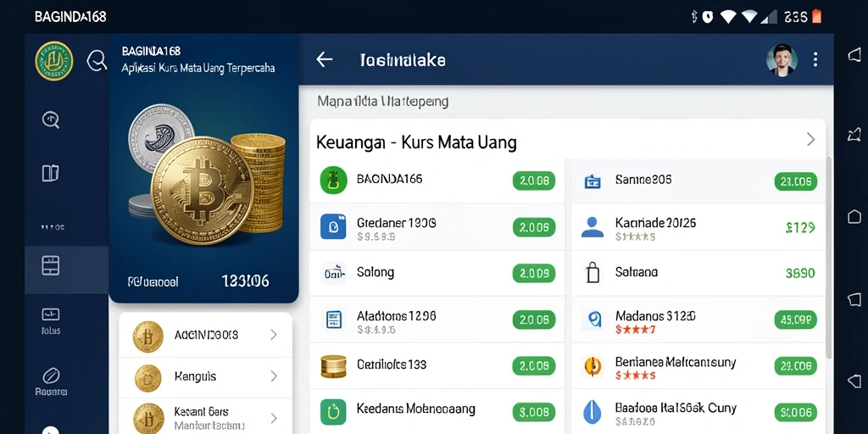Viewport: 868px width, 434px height.
Task: Click the Bluetooth icon in status bar
Action: (694, 17)
